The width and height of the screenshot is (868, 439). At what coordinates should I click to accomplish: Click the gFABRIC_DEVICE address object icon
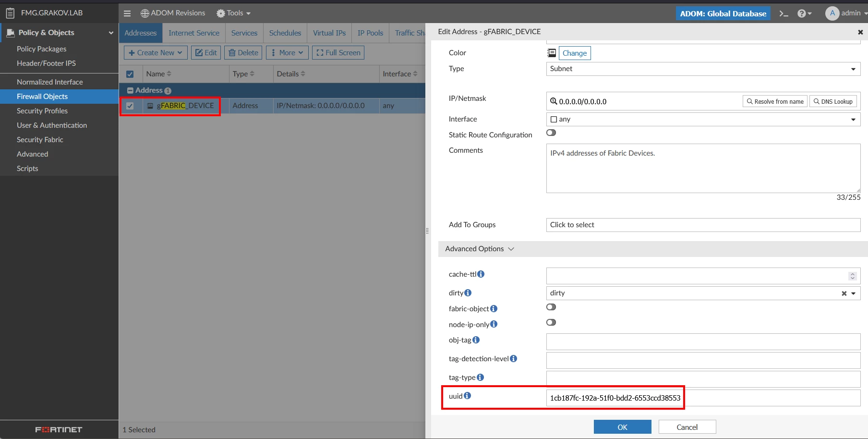click(150, 106)
